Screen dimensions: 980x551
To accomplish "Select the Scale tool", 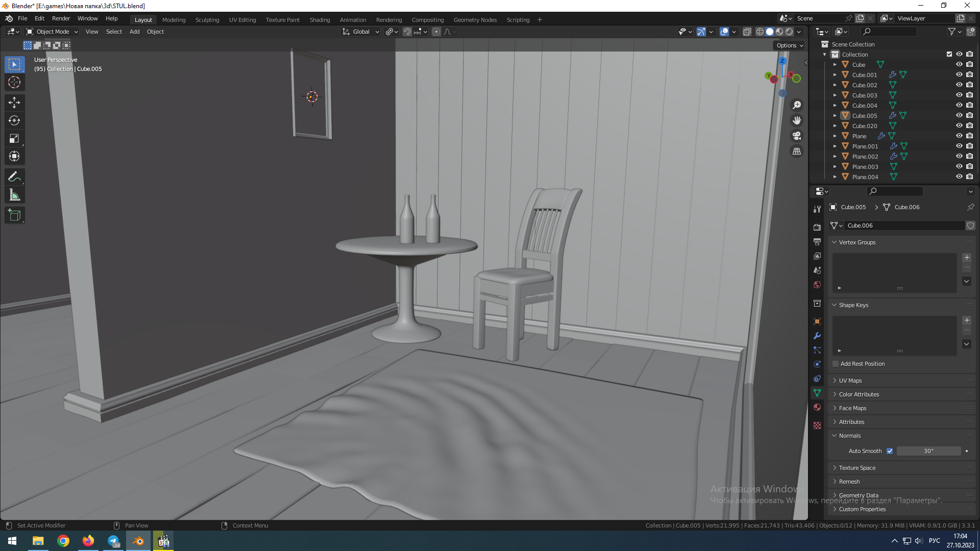I will point(14,138).
